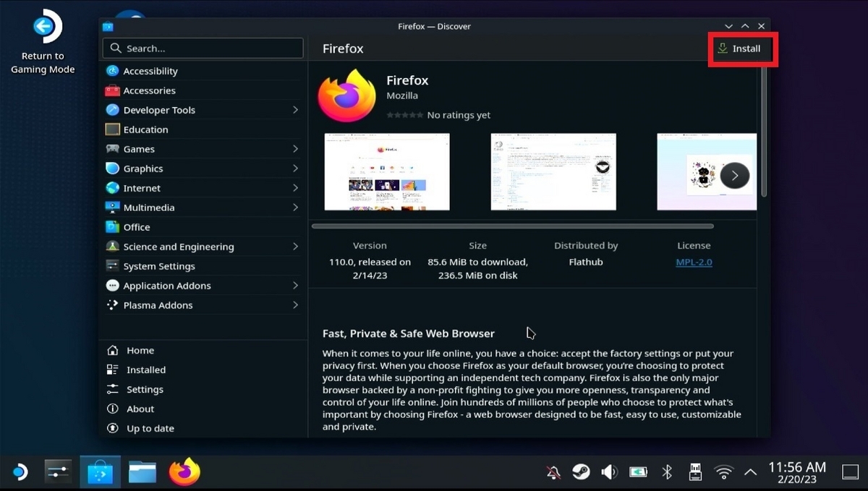Open the volume control tray icon

(x=609, y=472)
